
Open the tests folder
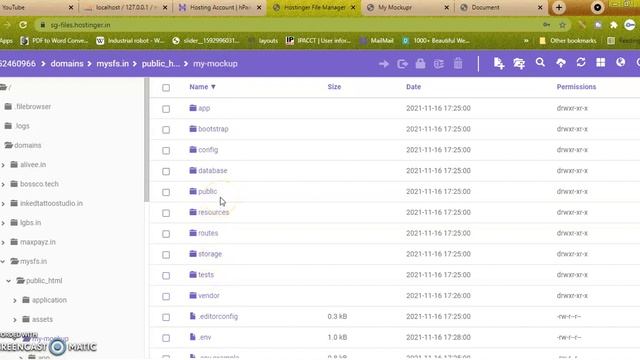(206, 275)
